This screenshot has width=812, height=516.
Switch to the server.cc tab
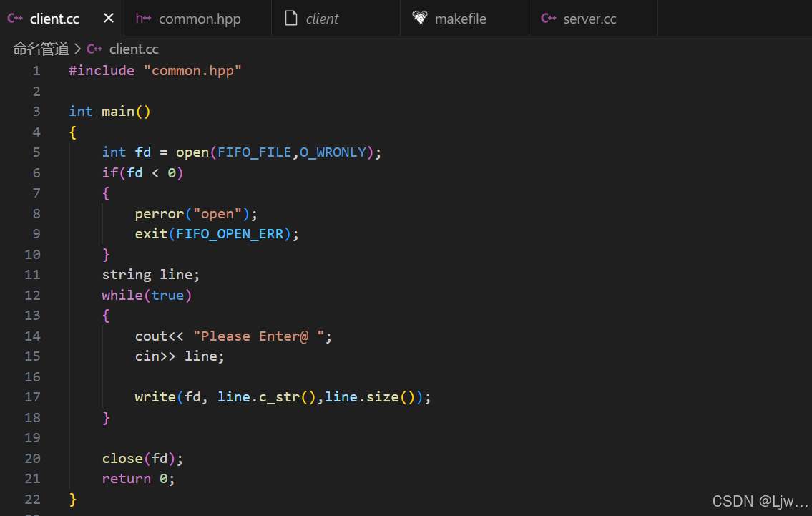point(590,19)
